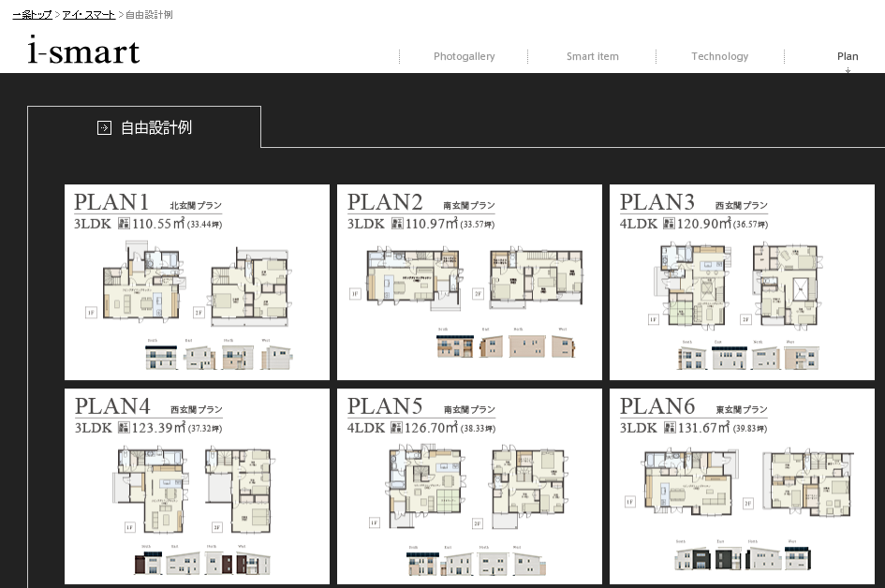Click the PLAN6 size text 131.67㎡
This screenshot has width=885, height=588.
(704, 428)
